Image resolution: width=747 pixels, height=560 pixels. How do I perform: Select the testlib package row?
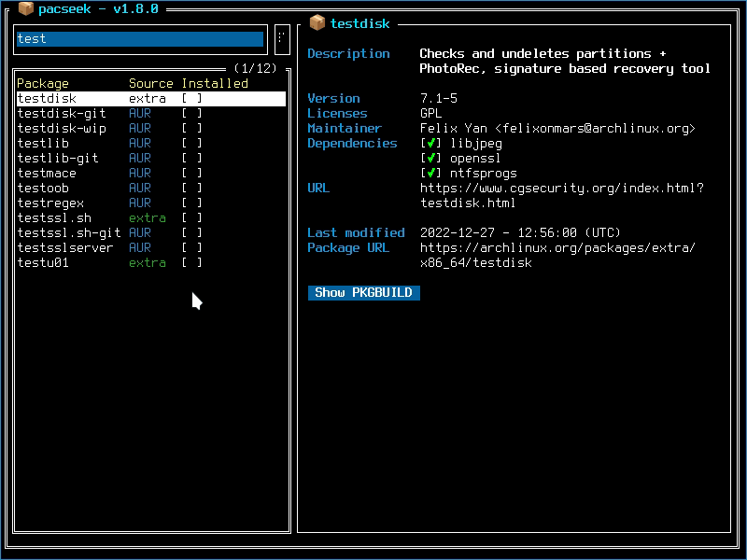coord(42,143)
